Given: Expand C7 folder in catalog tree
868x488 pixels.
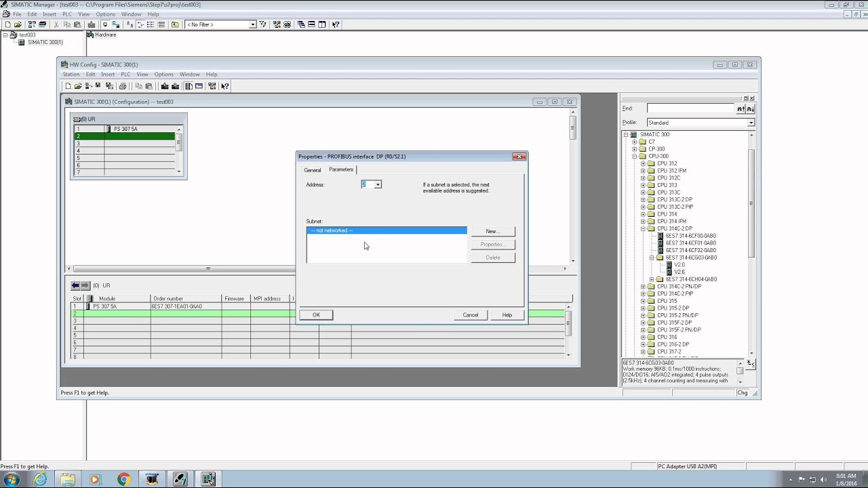Looking at the screenshot, I should click(634, 142).
